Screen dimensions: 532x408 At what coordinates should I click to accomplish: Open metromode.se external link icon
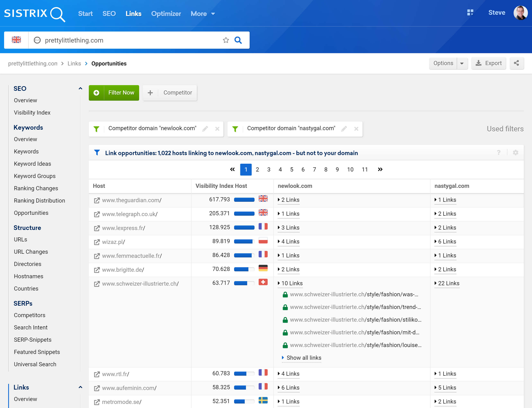97,402
